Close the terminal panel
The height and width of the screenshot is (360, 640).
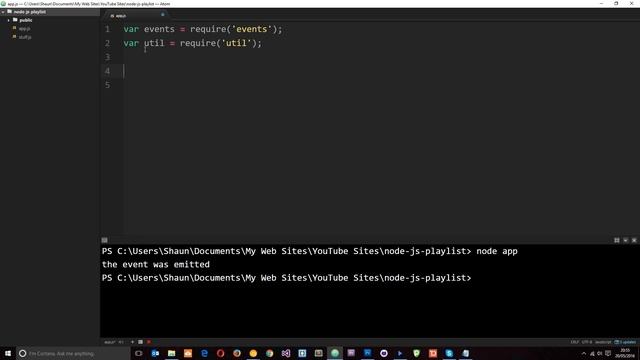pyautogui.click(x=634, y=240)
